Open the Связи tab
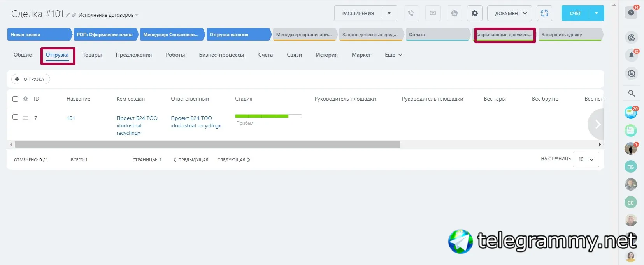This screenshot has height=265, width=644. (x=295, y=55)
